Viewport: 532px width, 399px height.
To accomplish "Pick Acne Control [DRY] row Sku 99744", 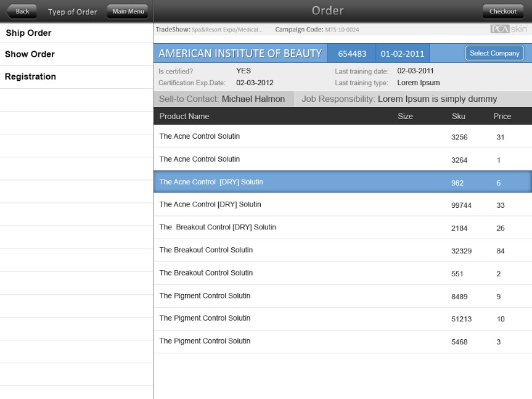I will pos(342,205).
